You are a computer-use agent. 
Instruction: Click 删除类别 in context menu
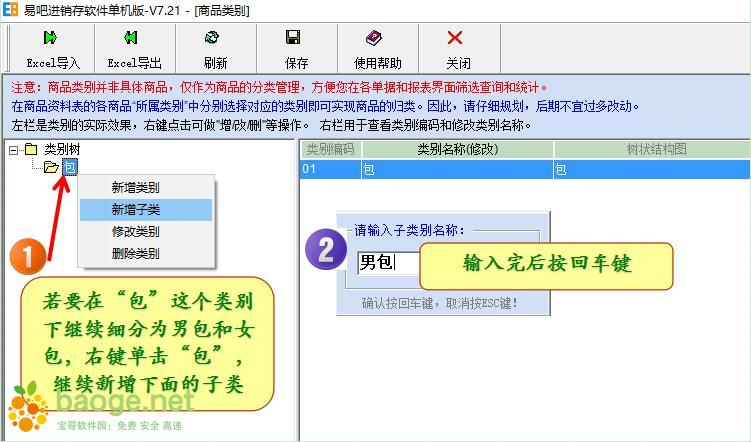coord(135,254)
